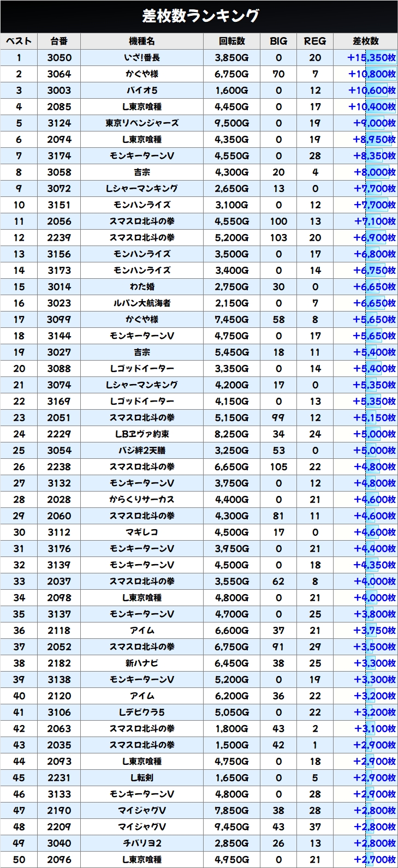The width and height of the screenshot is (398, 868).
Task: Click the BIG column header
Action: pos(278,41)
